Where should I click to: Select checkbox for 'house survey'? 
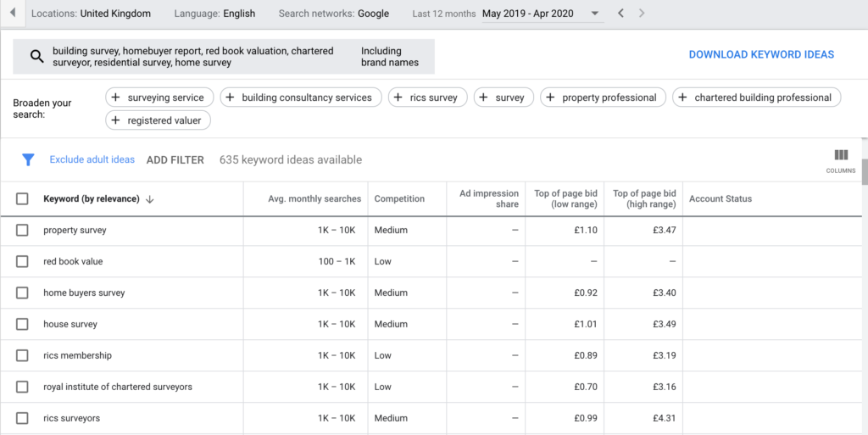[x=22, y=324]
